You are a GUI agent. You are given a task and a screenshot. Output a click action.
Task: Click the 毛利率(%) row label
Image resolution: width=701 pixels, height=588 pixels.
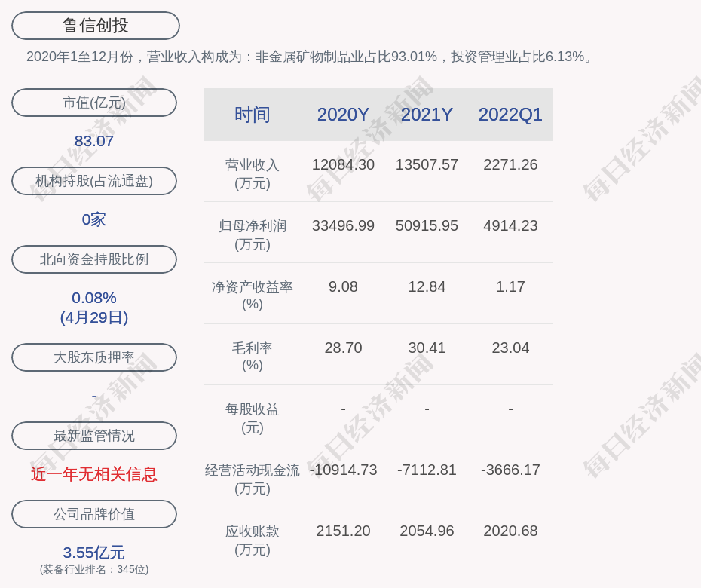click(253, 357)
